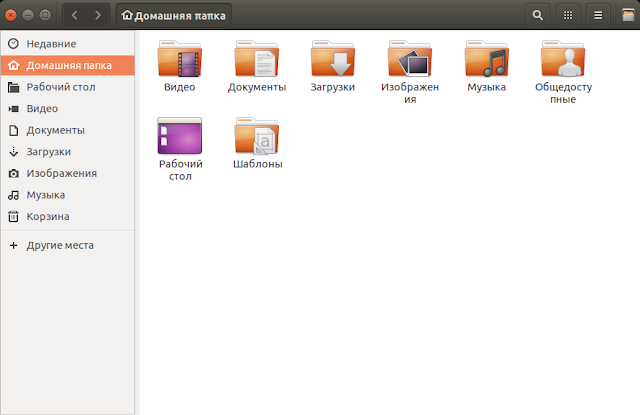Close the file manager window
Viewport: 640px width, 415px height.
11,16
